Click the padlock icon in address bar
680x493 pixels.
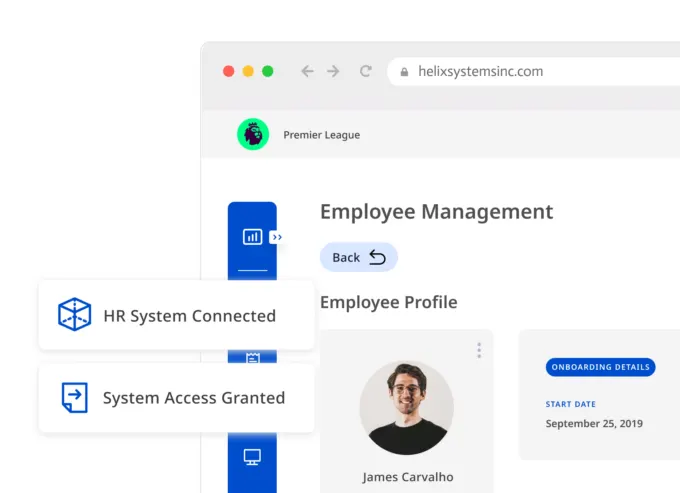click(405, 72)
